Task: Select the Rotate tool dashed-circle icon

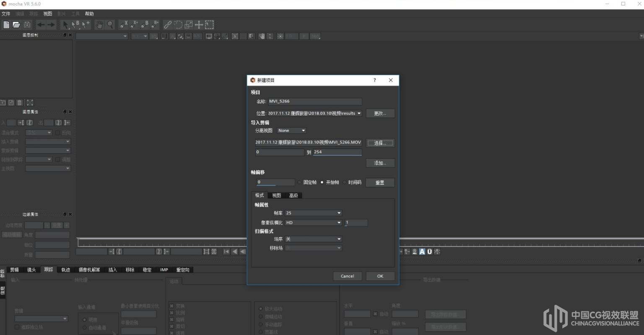Action: pyautogui.click(x=178, y=25)
